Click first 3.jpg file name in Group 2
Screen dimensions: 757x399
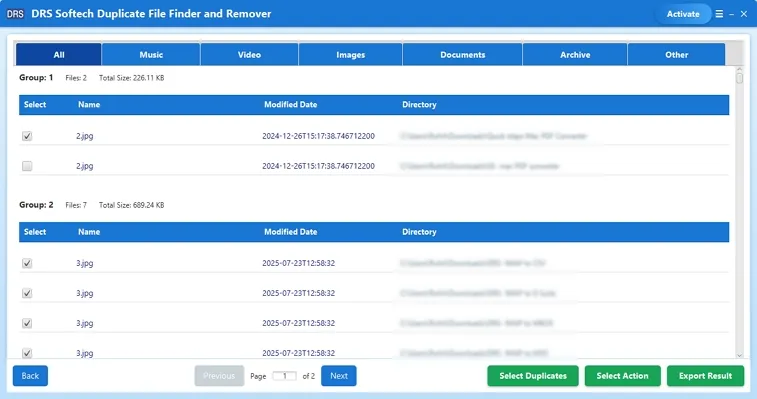(x=84, y=263)
